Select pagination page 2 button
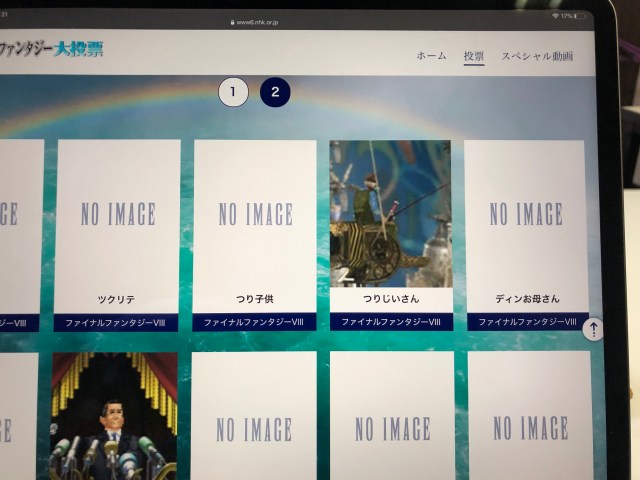This screenshot has height=480, width=640. tap(275, 92)
